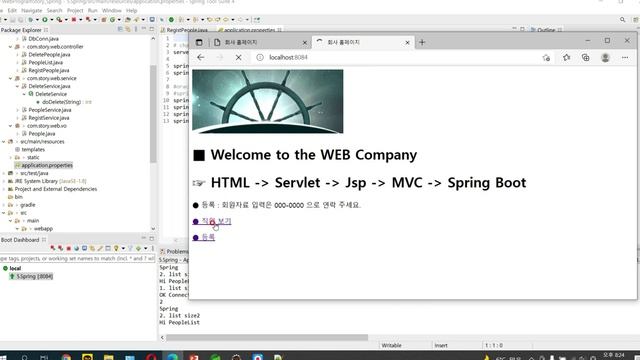The image size is (640, 360).
Task: Select DeletePeople.java in Package Explorer
Action: (x=49, y=55)
